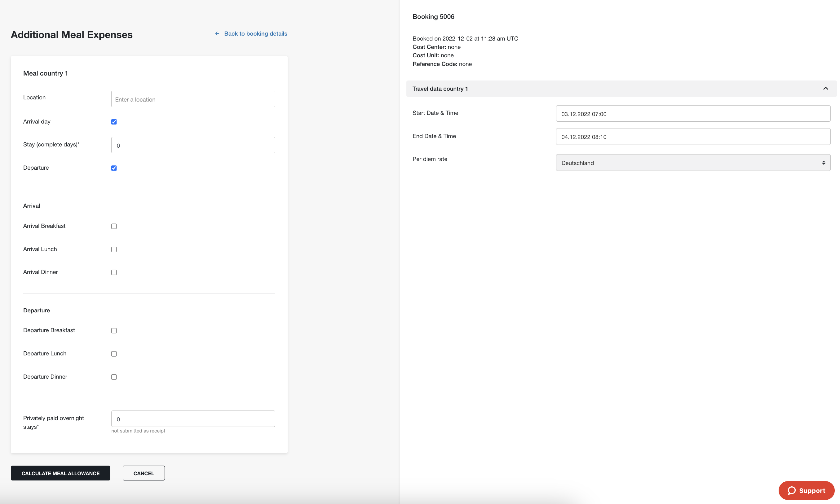Toggle the Arrival Breakfast checkbox
This screenshot has width=840, height=504.
(114, 226)
